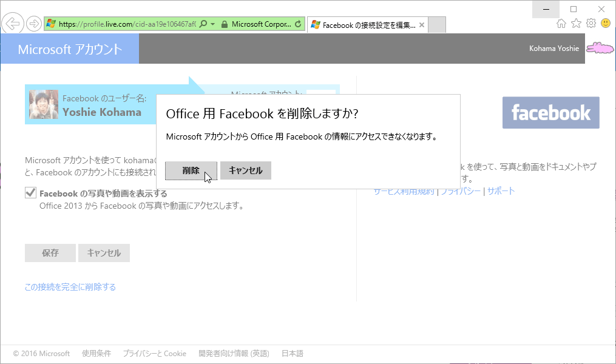Click the pink user avatar picture
The height and width of the screenshot is (364, 616).
coord(600,49)
